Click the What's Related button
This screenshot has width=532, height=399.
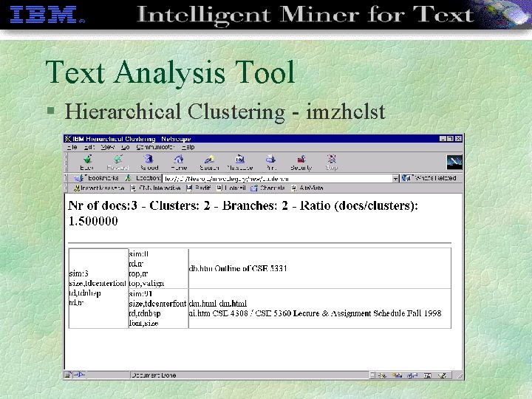tap(429, 178)
